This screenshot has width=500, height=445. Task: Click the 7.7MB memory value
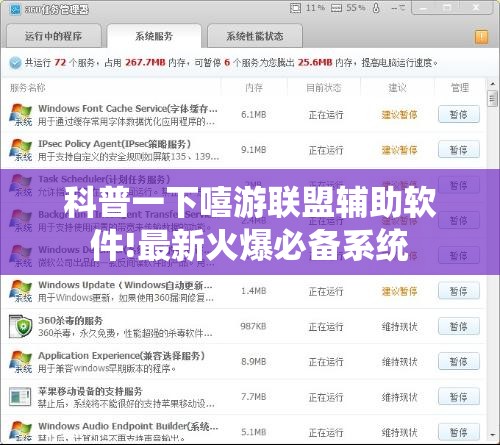pos(254,397)
